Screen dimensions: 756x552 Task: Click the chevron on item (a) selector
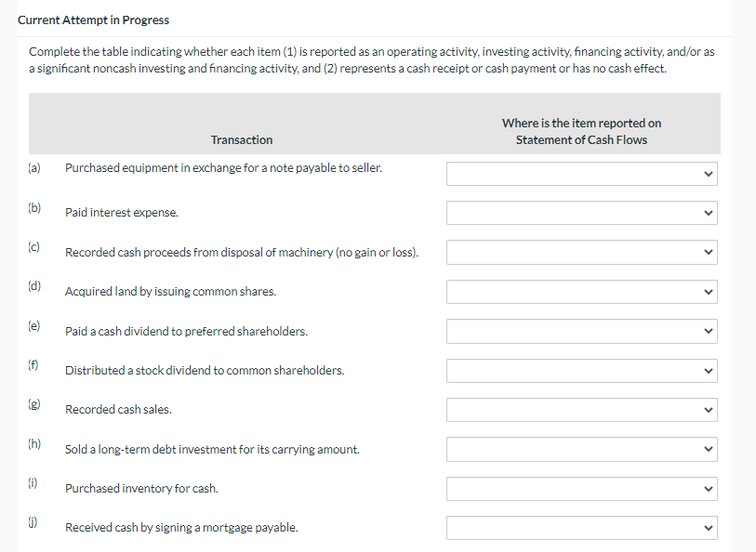coord(708,174)
